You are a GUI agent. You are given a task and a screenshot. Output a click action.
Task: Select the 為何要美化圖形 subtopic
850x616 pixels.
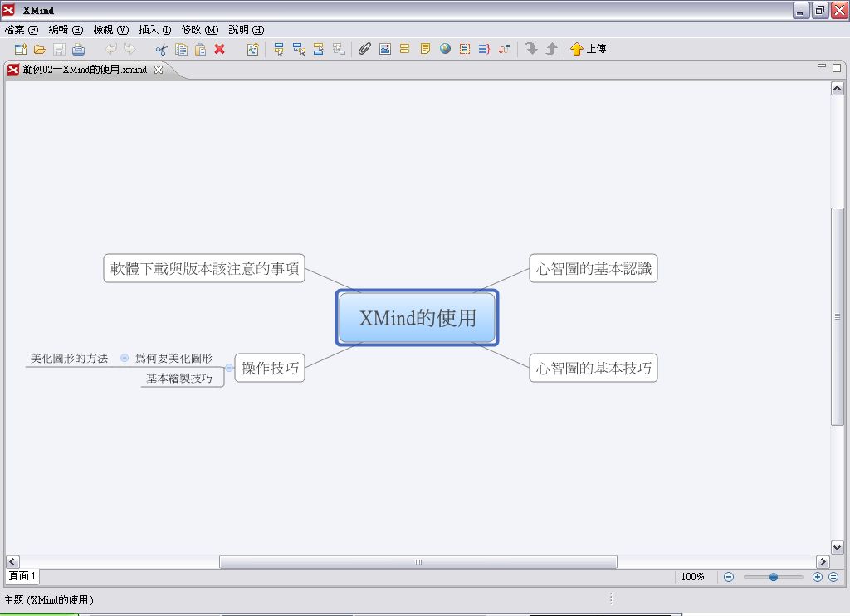click(x=174, y=359)
